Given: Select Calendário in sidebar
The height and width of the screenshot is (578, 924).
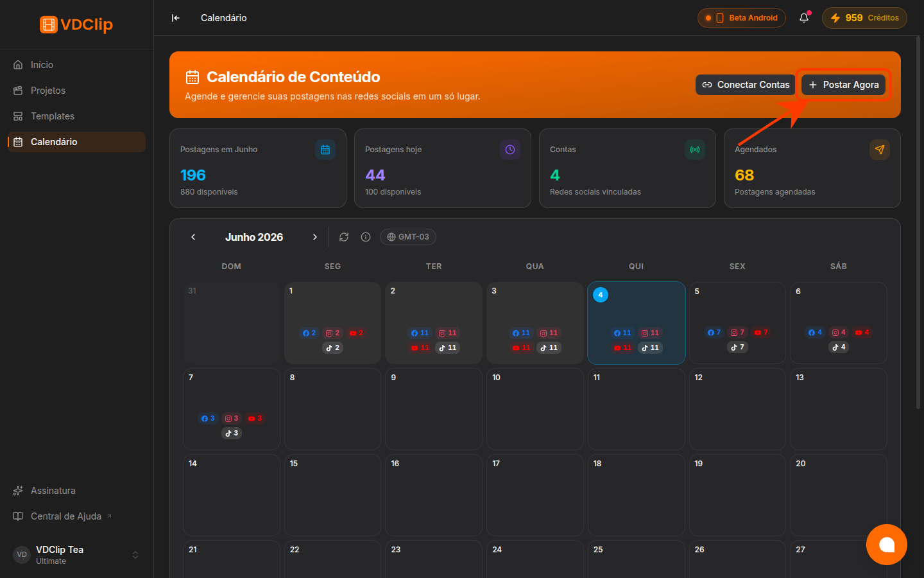Looking at the screenshot, I should (77, 142).
